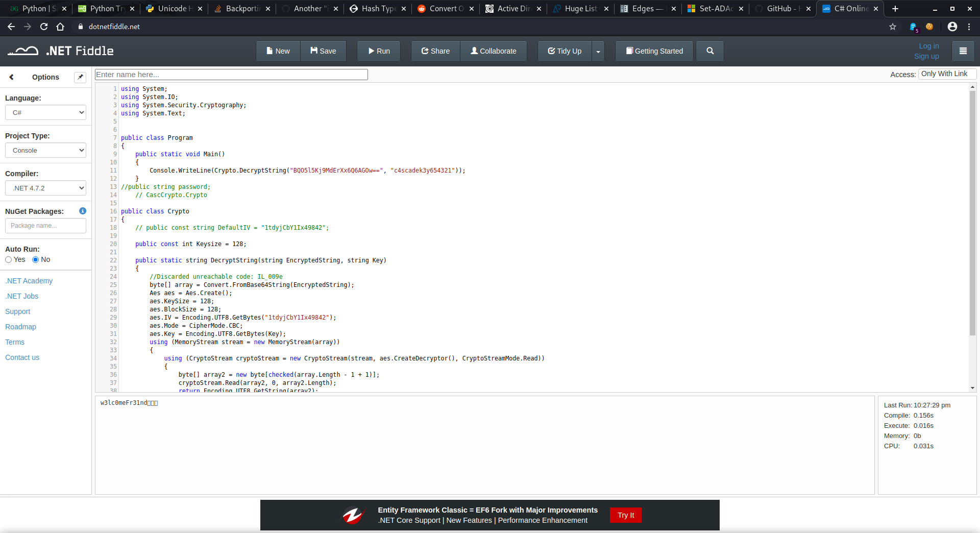980x533 pixels.
Task: Bookmark this page with the star icon
Action: [892, 27]
